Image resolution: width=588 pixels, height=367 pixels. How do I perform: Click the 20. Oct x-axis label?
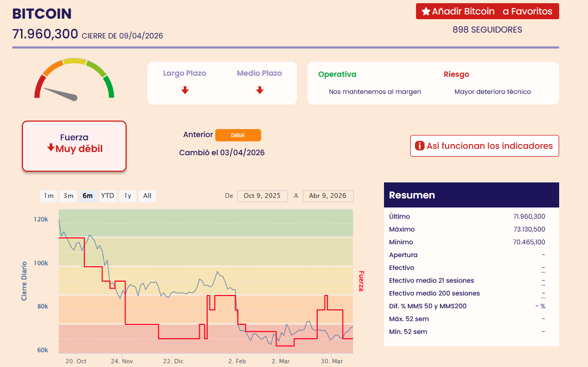(x=76, y=361)
